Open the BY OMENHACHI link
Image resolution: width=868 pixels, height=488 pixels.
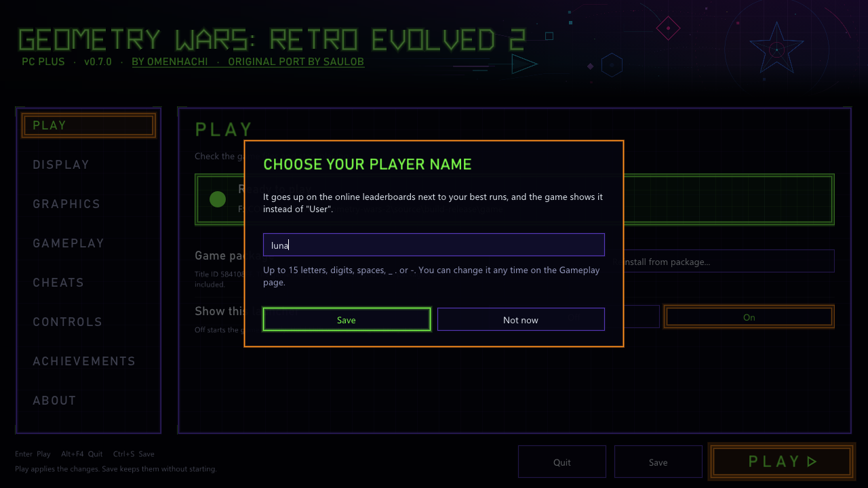[172, 62]
